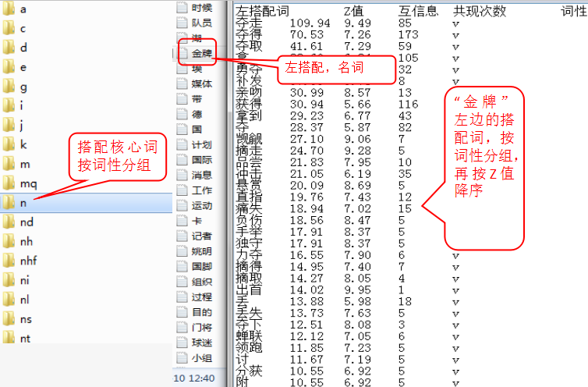
Task: Choose the 'e' folder icon
Action: pyautogui.click(x=9, y=67)
